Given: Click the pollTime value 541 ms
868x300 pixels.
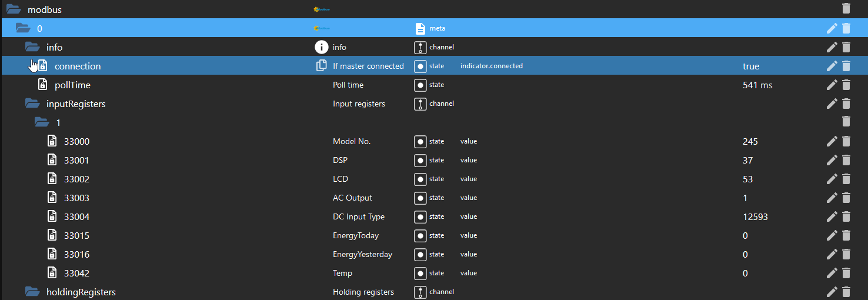Looking at the screenshot, I should (x=757, y=85).
